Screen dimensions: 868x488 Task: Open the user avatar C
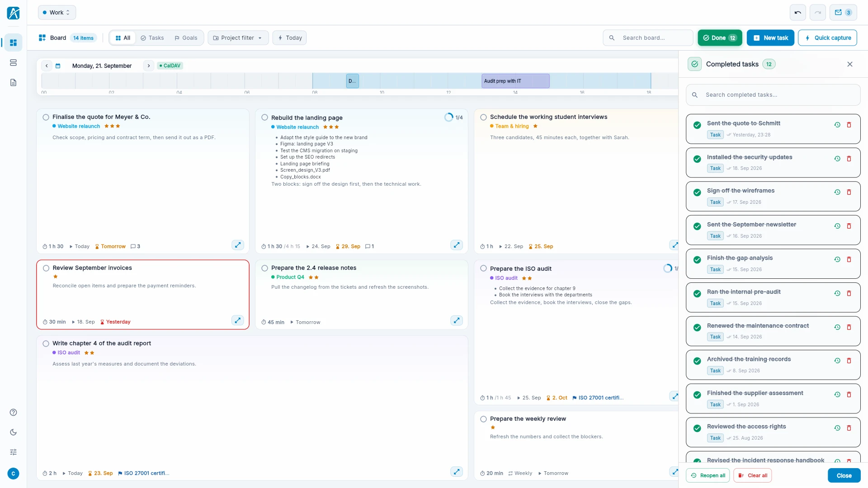tap(14, 474)
